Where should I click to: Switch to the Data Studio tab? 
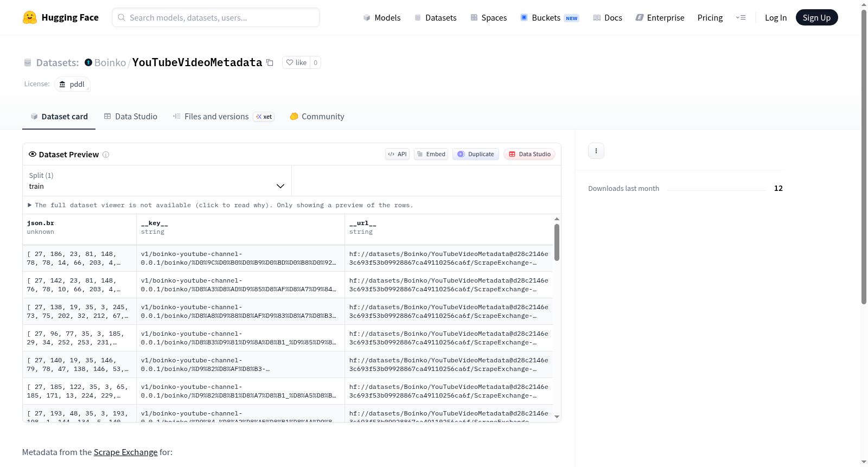click(x=131, y=117)
